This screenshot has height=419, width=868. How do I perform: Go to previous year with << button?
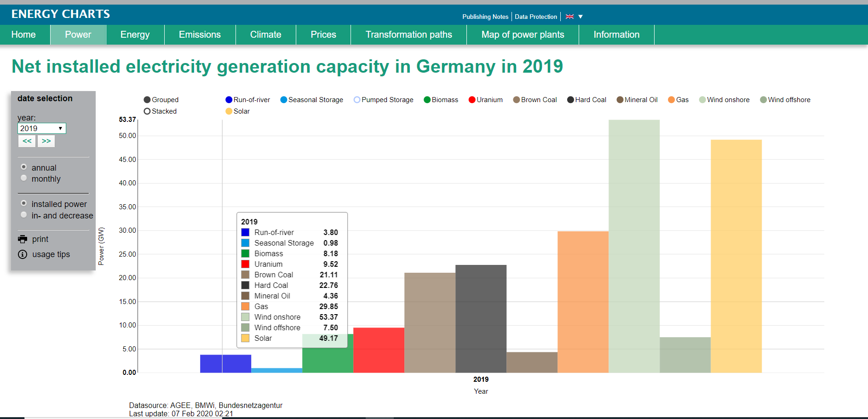tap(27, 141)
